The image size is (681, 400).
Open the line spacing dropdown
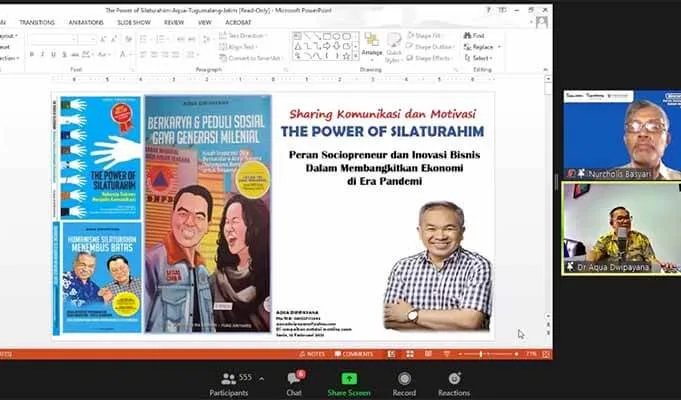(207, 40)
